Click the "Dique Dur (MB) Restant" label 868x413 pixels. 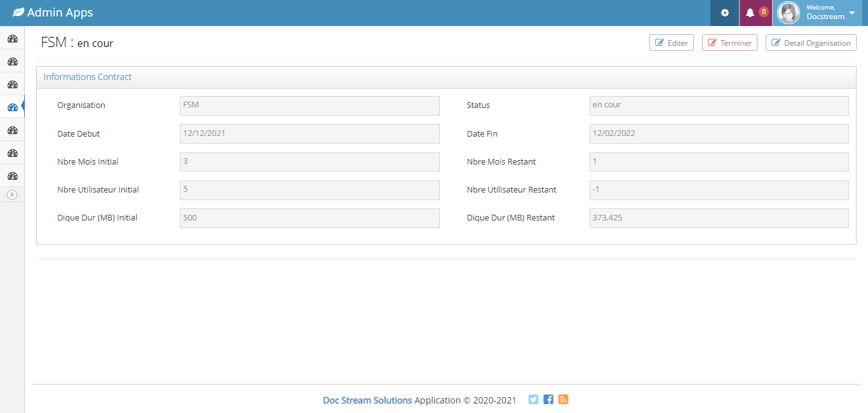point(511,217)
